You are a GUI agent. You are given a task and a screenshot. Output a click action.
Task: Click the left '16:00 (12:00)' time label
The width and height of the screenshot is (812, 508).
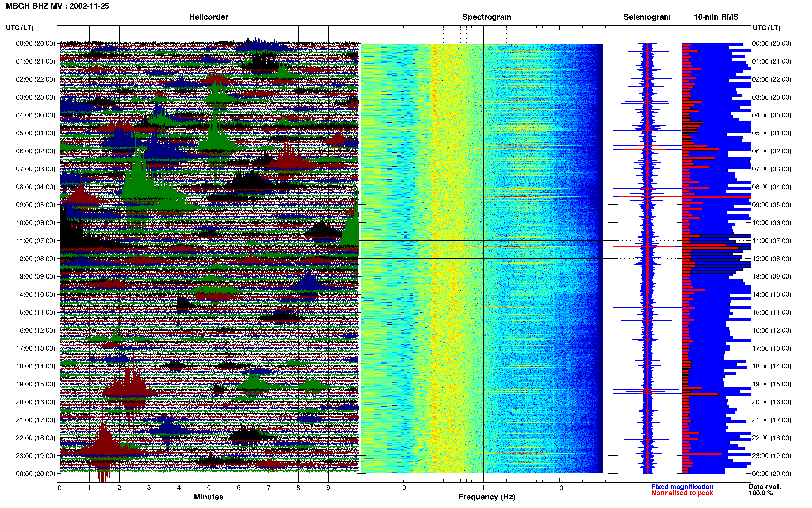(x=36, y=330)
